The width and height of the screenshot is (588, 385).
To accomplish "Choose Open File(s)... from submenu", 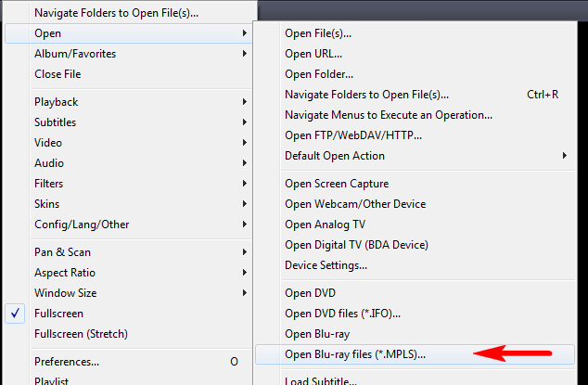I will coord(415,33).
